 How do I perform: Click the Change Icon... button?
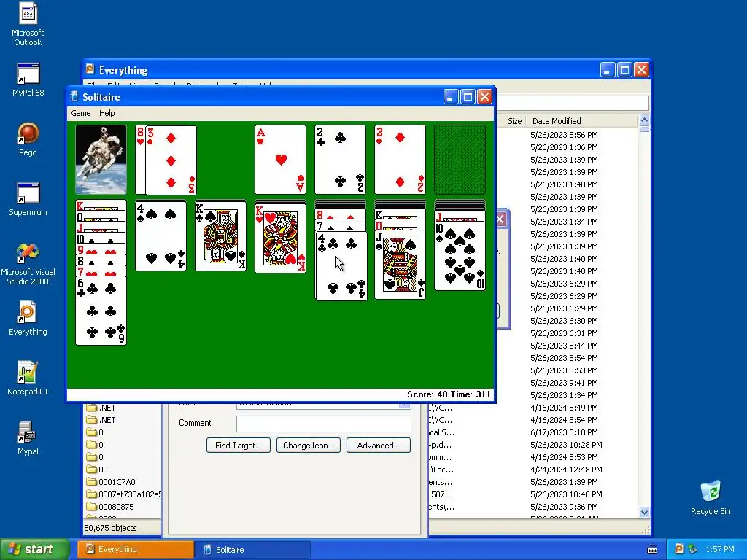pyautogui.click(x=309, y=446)
